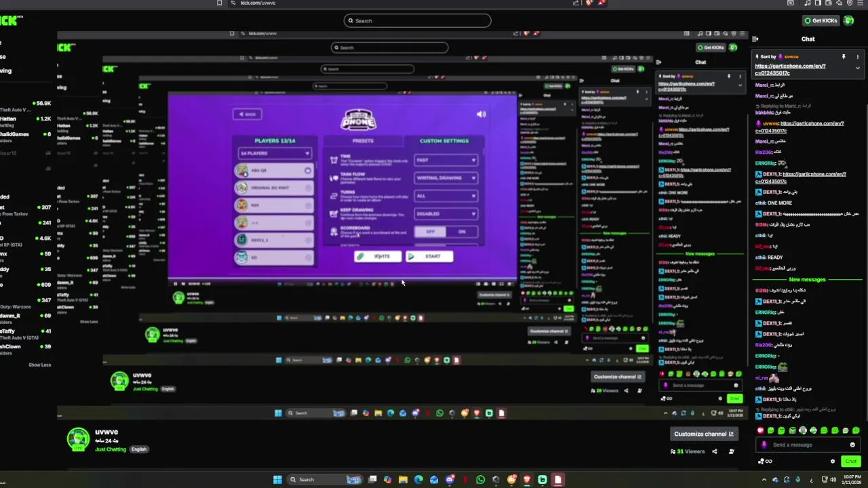Click the 31 Viewers count label
This screenshot has width=868, height=488.
coord(688,451)
